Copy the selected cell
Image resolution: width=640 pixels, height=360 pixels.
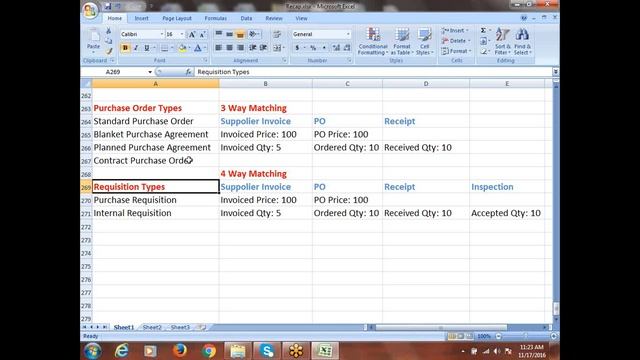click(109, 41)
